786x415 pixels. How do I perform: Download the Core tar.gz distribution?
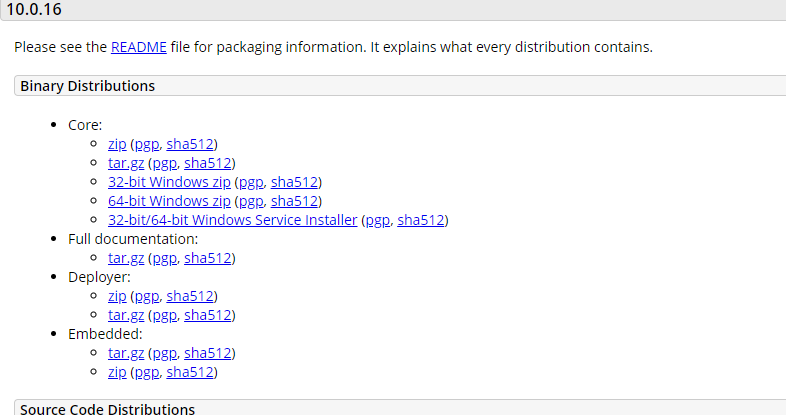click(126, 163)
